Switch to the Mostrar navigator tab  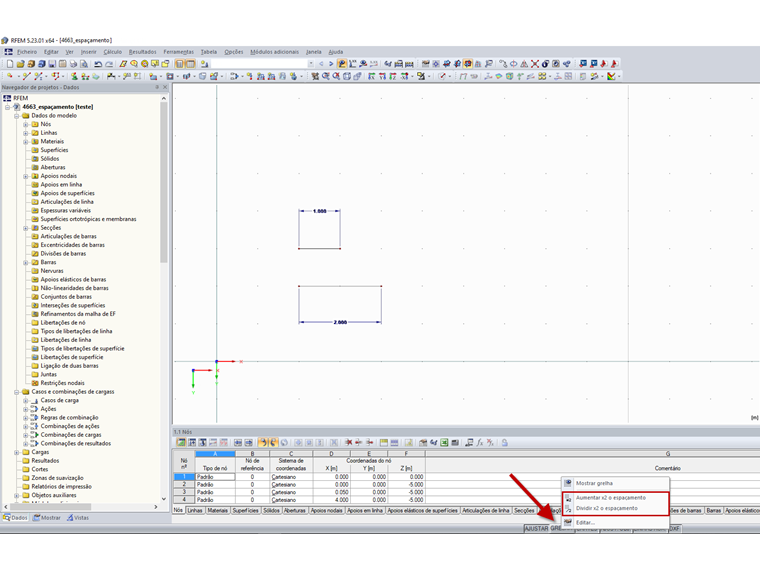tap(47, 518)
